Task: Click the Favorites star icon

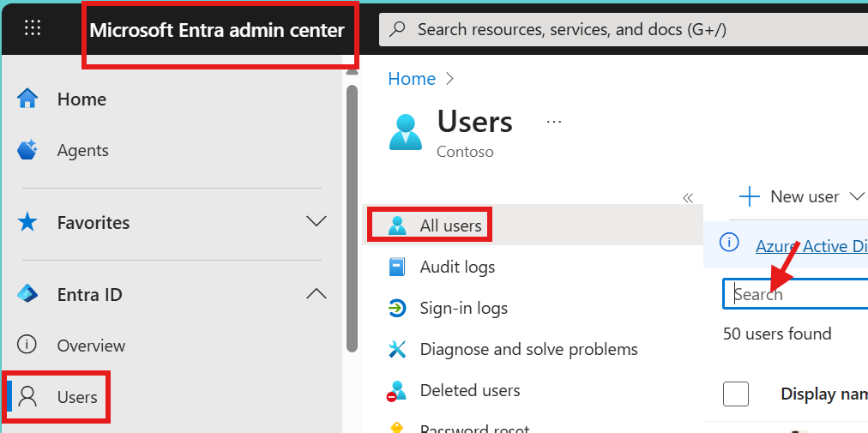Action: [27, 223]
